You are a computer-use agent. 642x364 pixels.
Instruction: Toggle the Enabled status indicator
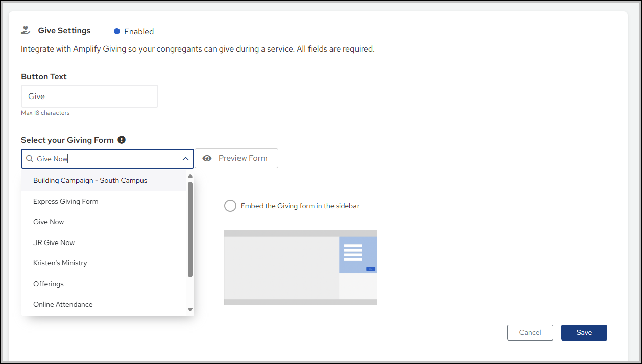117,31
